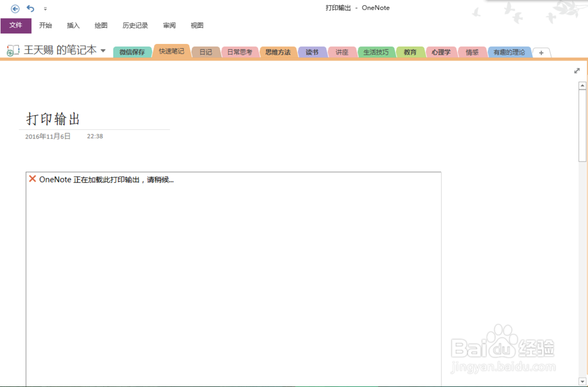Viewport: 588px width, 387px height.
Task: Switch to the 微信保存 section tab
Action: click(132, 52)
